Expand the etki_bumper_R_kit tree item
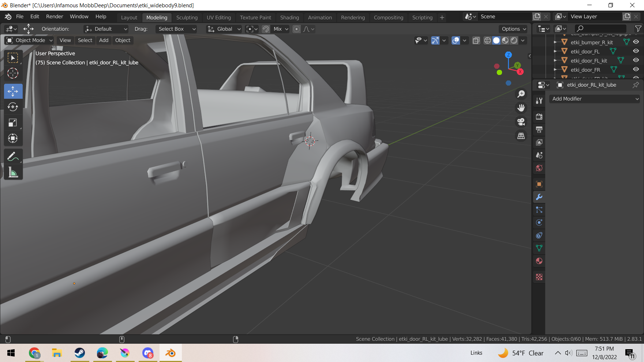This screenshot has width=644, height=362. pos(555,42)
